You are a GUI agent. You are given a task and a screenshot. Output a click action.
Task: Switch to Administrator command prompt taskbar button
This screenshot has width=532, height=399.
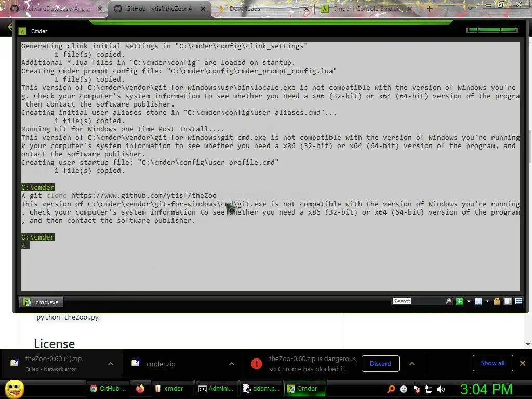tap(216, 389)
